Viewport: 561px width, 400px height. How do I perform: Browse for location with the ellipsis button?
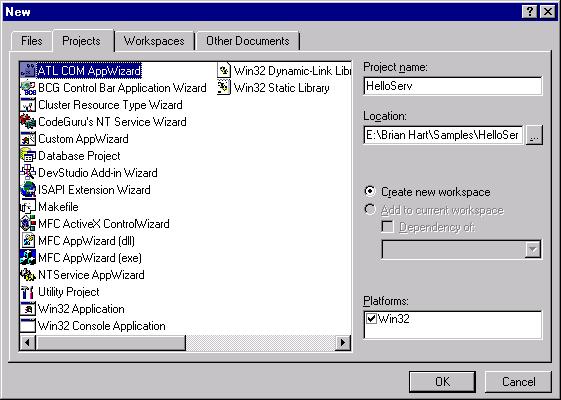pyautogui.click(x=534, y=135)
